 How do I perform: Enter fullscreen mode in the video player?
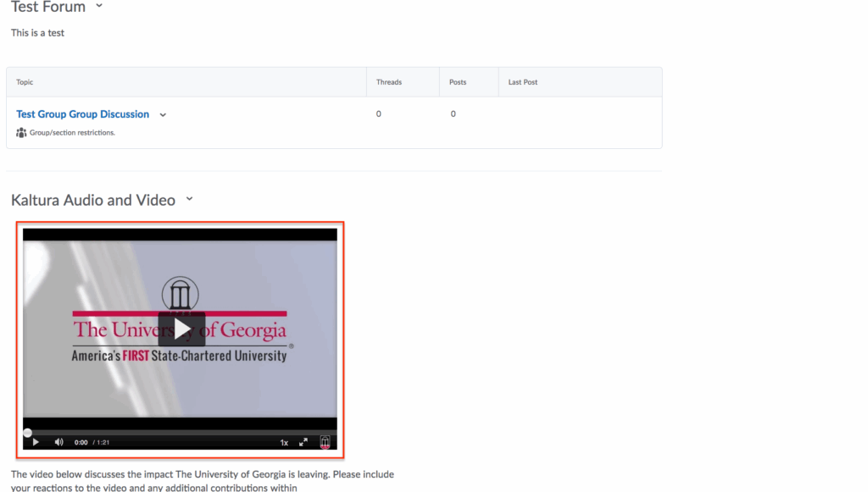[x=303, y=442]
